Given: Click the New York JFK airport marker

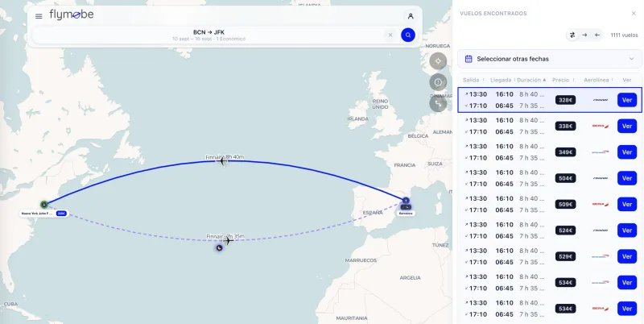Looking at the screenshot, I should (x=44, y=204).
